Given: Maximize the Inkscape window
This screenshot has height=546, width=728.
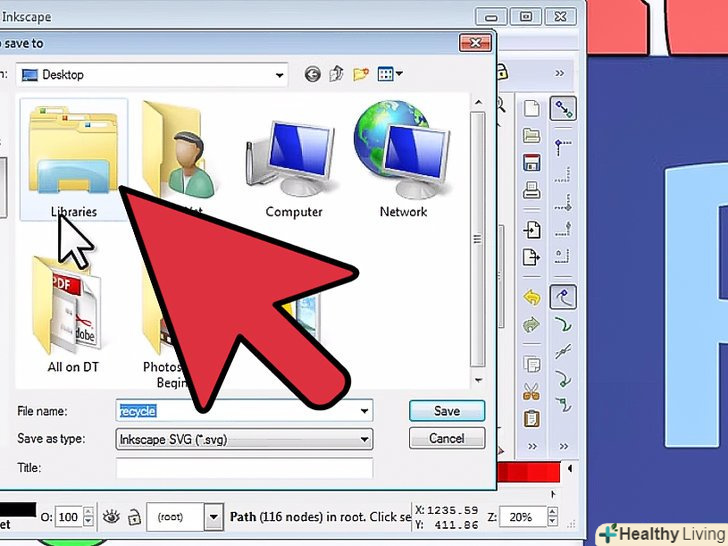Looking at the screenshot, I should [x=526, y=17].
